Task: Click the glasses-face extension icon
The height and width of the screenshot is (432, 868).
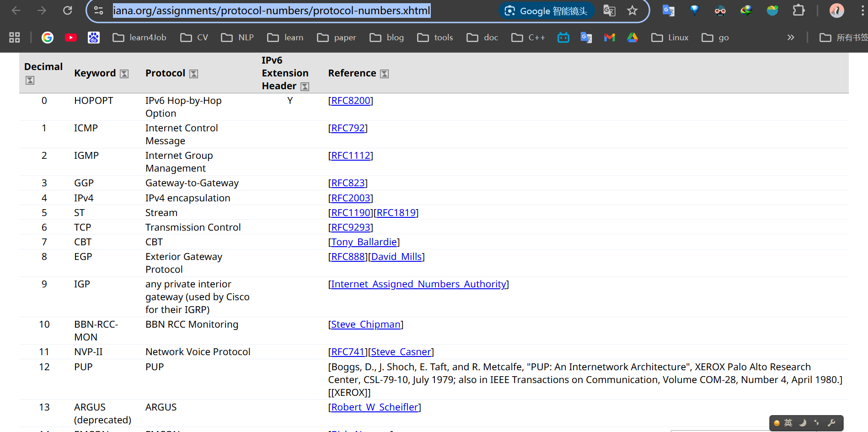Action: point(720,11)
